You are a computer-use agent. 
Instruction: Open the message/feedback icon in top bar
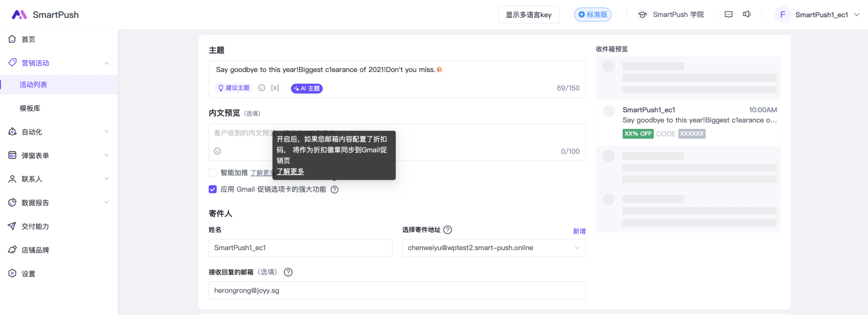coord(728,15)
